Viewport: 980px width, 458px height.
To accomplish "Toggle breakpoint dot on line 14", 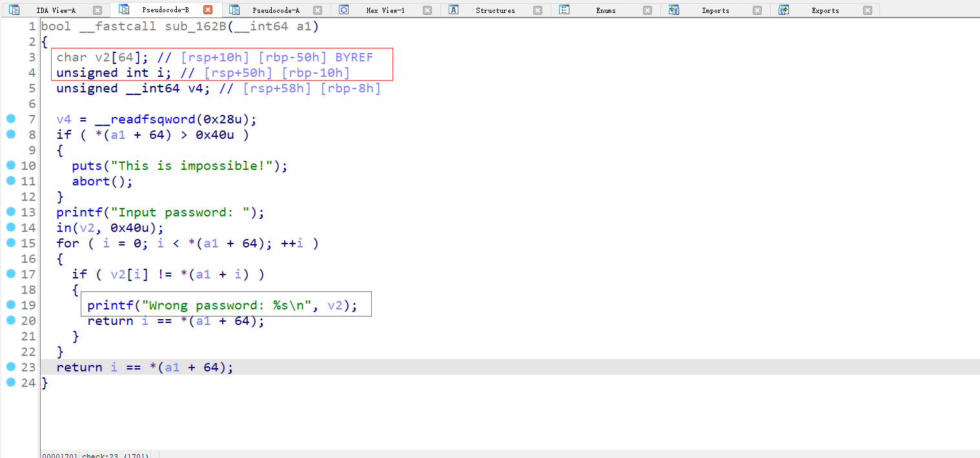I will click(10, 227).
